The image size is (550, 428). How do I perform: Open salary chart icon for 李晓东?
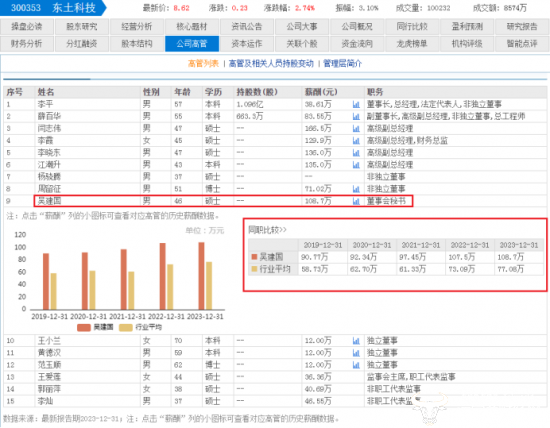tap(356, 153)
